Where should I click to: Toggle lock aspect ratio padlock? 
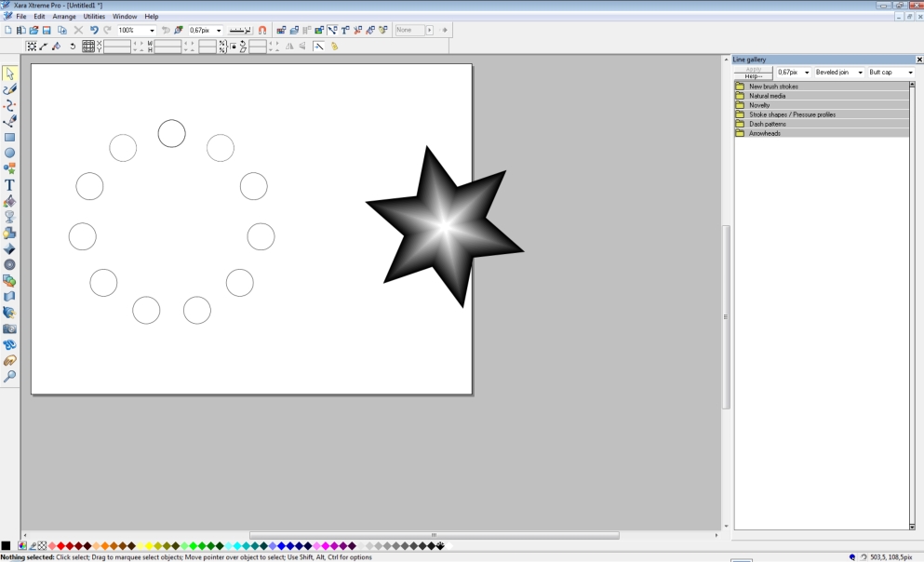234,47
